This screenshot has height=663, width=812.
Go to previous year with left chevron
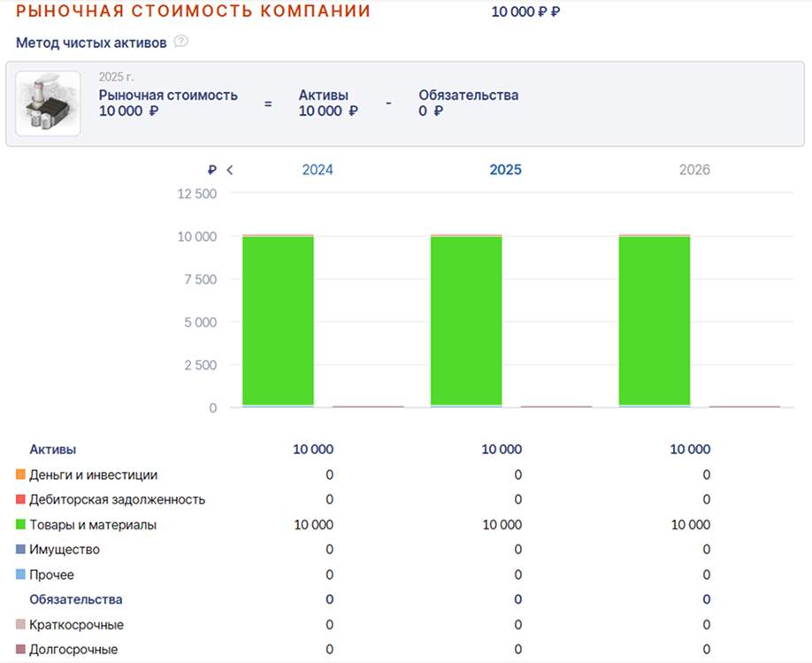[x=230, y=170]
